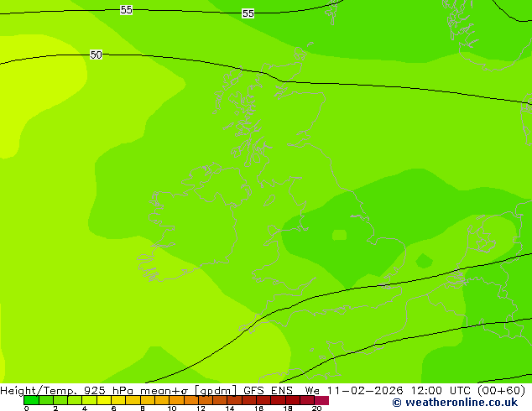The height and width of the screenshot is (411, 532).
Task: Click the left 55 contour label
Action: point(126,10)
